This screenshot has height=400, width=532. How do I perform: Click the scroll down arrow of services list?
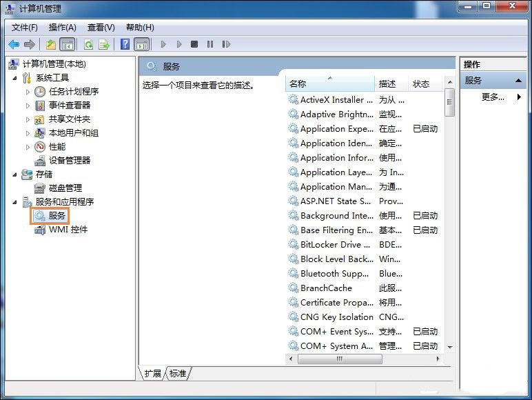[x=450, y=347]
